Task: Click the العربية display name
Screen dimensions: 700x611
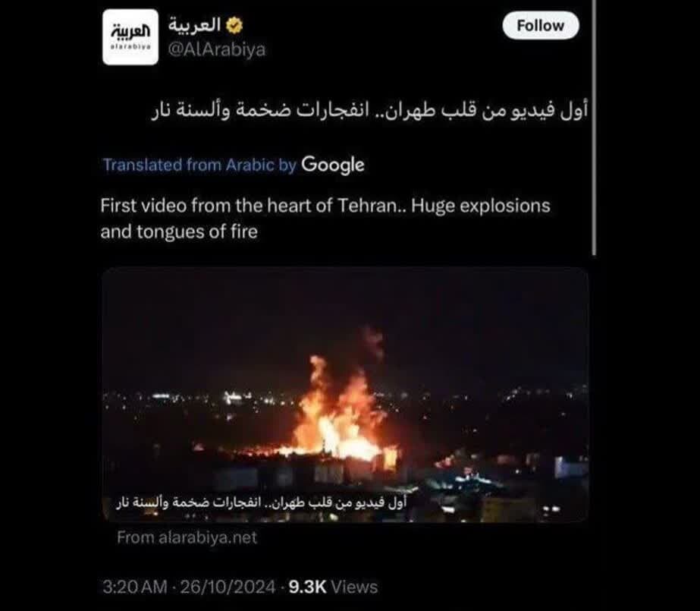Action: (195, 25)
